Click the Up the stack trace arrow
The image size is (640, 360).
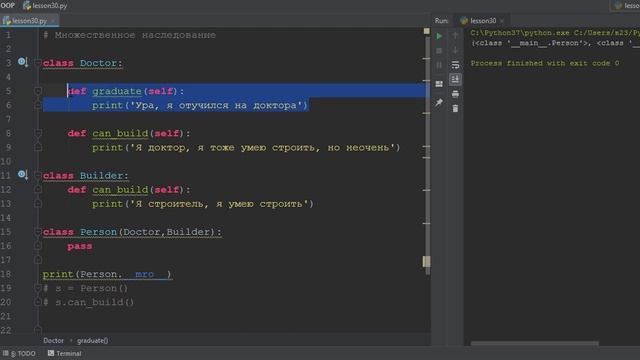point(455,36)
